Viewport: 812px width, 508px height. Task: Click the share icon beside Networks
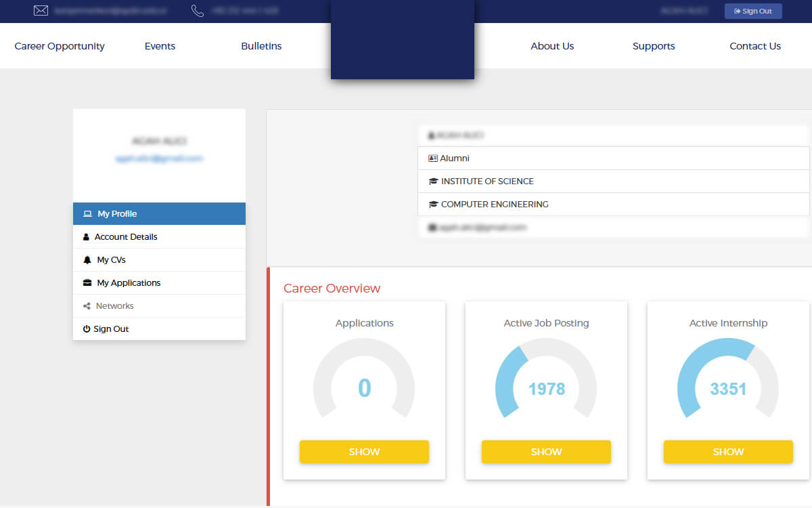pyautogui.click(x=87, y=306)
